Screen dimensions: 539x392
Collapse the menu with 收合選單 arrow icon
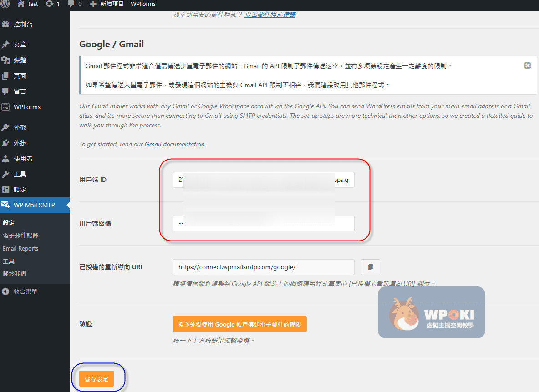click(x=5, y=291)
